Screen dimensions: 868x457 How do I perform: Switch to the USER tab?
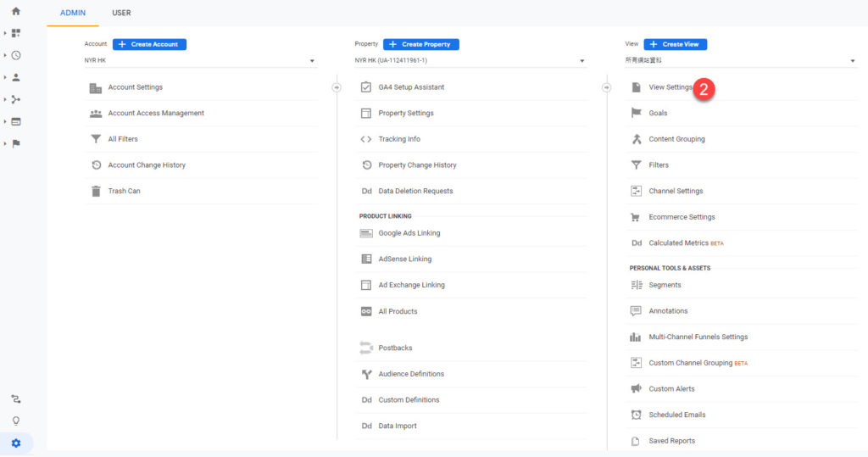tap(121, 13)
